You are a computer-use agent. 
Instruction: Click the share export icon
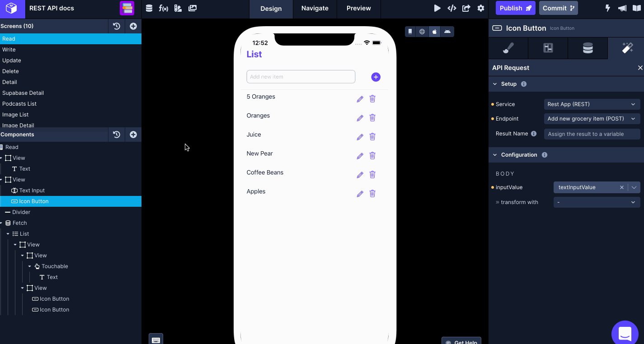[466, 8]
